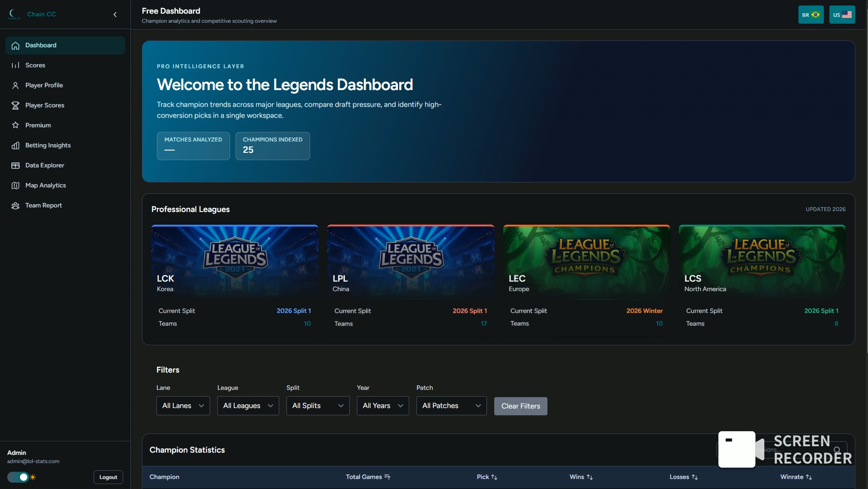Viewport: 868px width, 489px height.
Task: Switch language to US English
Action: click(x=842, y=15)
